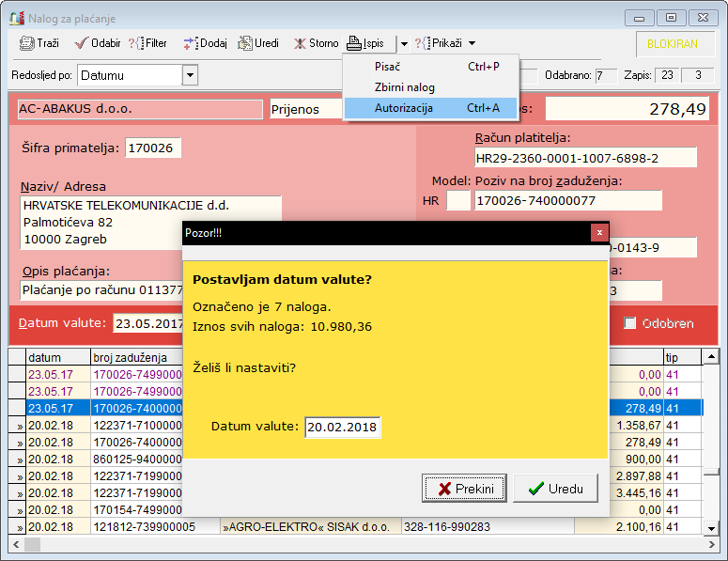Toggle the Odobren checkbox

630,323
